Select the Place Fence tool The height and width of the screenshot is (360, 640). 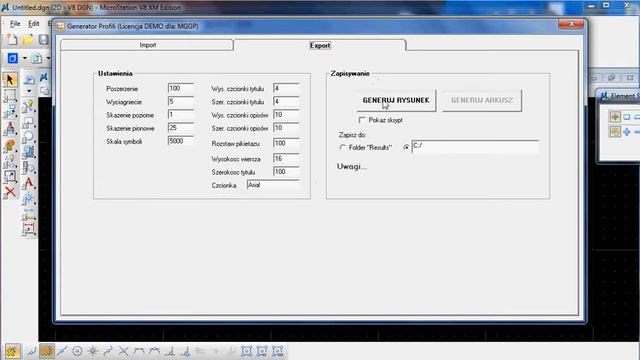[x=10, y=96]
